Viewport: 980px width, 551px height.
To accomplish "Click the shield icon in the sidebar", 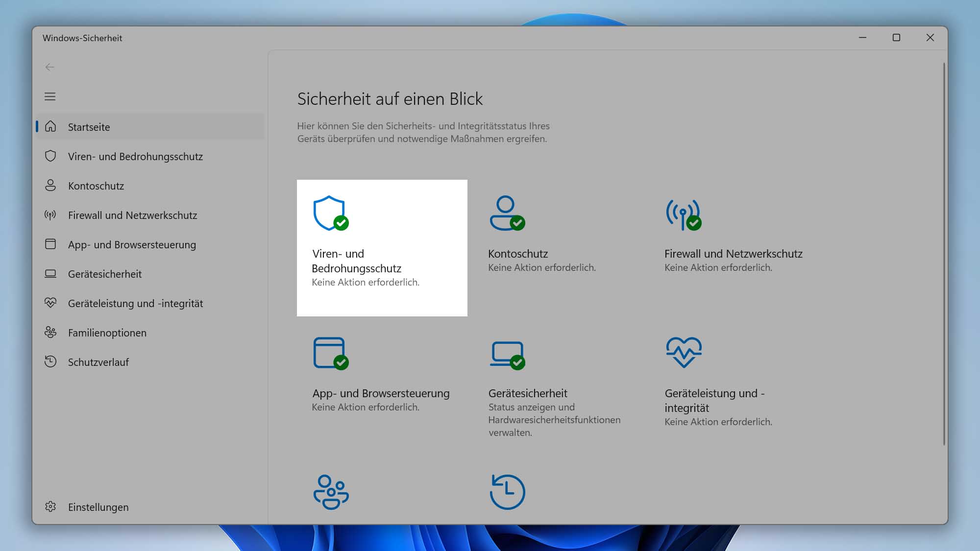I will tap(50, 156).
